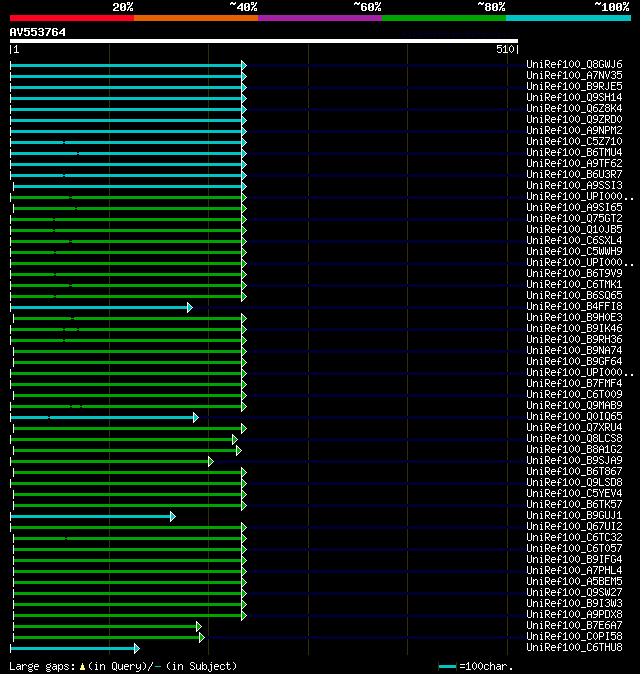Click the UniRef100_B9H0E3 entry

(x=574, y=318)
